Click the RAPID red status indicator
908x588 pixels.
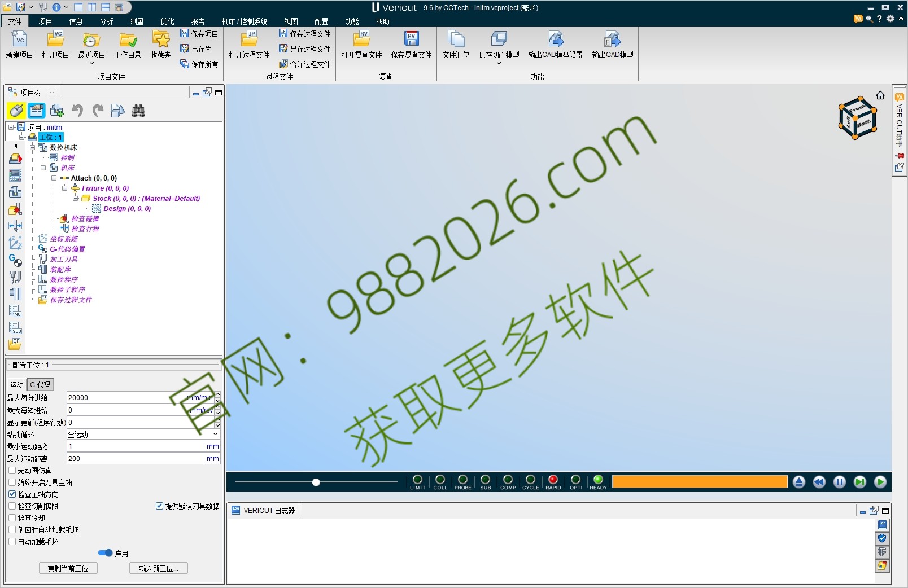click(x=553, y=480)
